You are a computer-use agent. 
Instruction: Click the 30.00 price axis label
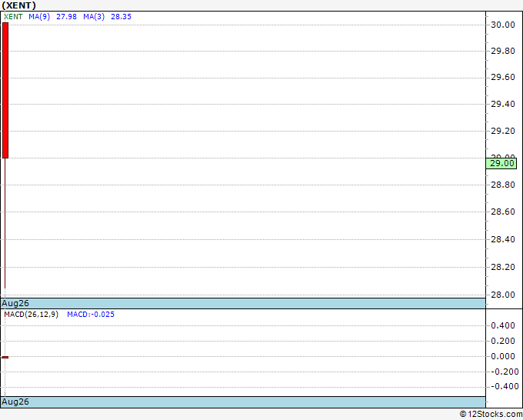point(503,25)
